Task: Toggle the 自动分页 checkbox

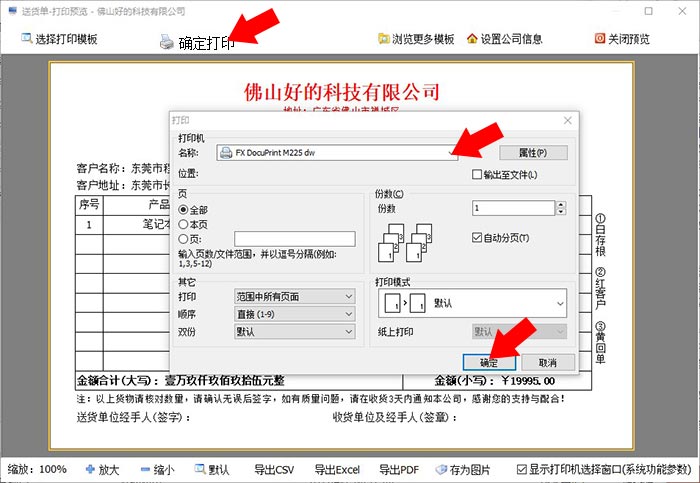Action: pyautogui.click(x=477, y=237)
